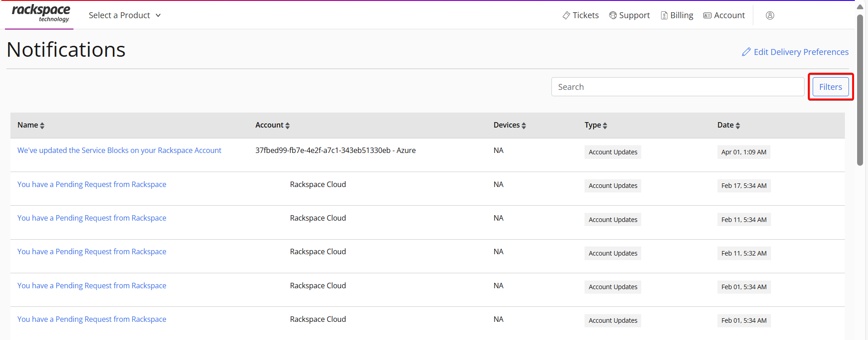
Task: Click the vertical scrollbar thumb
Action: 860,90
